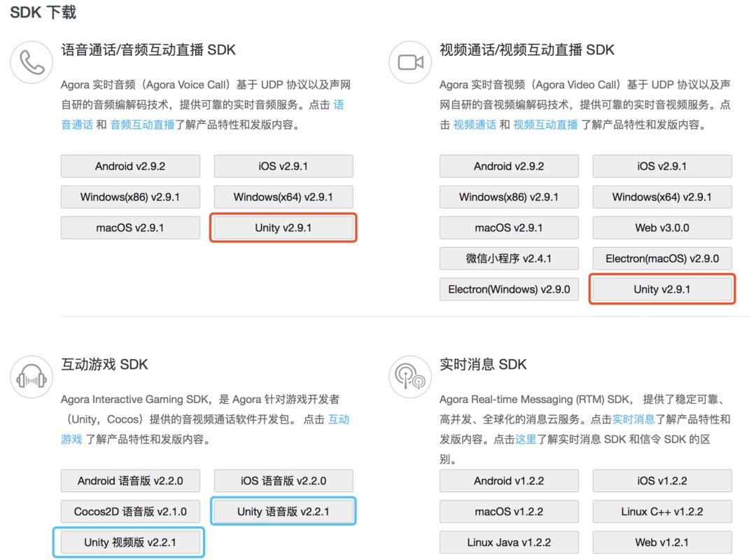Download Unity v2.9.1 under the voice call SDK

click(x=283, y=227)
